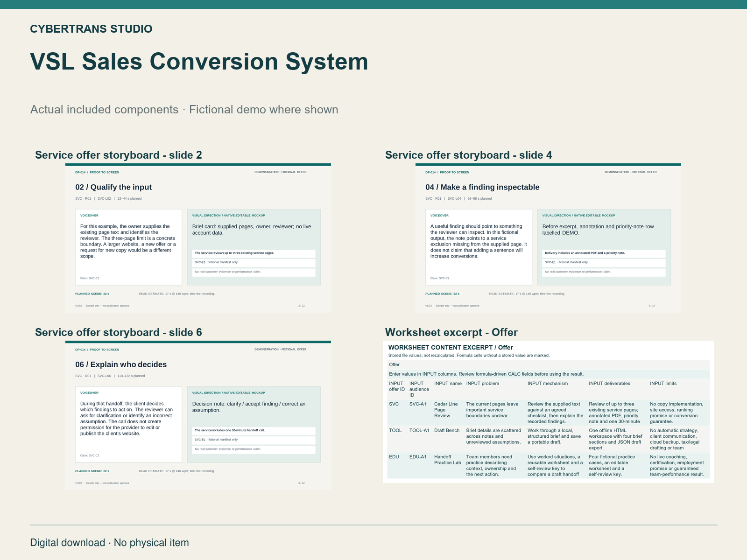Click '04 / Make a finding inspectable' heading
Image resolution: width=747 pixels, height=560 pixels.
coord(482,187)
